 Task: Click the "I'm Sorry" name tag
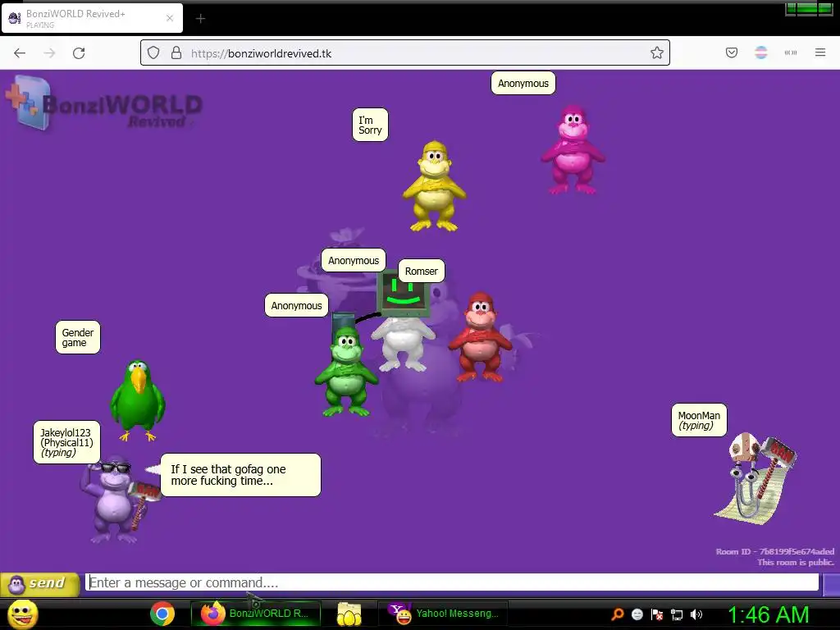(370, 125)
